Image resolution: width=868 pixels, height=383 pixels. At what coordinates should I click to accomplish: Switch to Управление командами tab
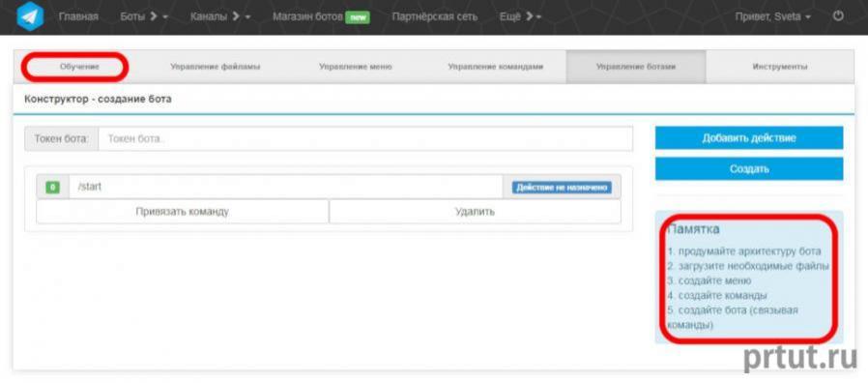coord(496,67)
